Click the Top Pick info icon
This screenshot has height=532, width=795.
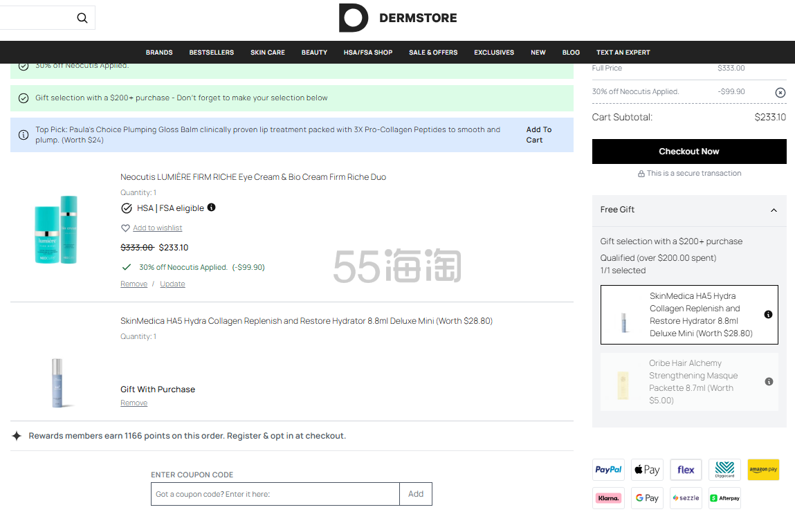(24, 135)
